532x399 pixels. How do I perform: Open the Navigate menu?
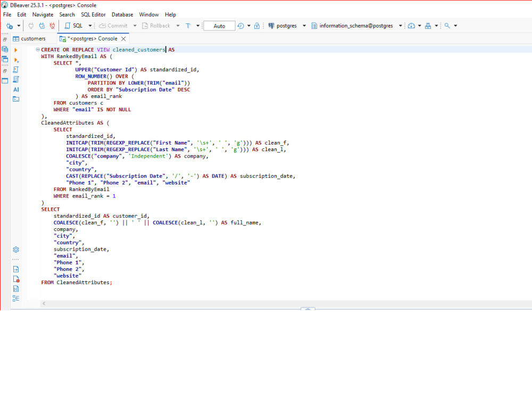pos(43,14)
